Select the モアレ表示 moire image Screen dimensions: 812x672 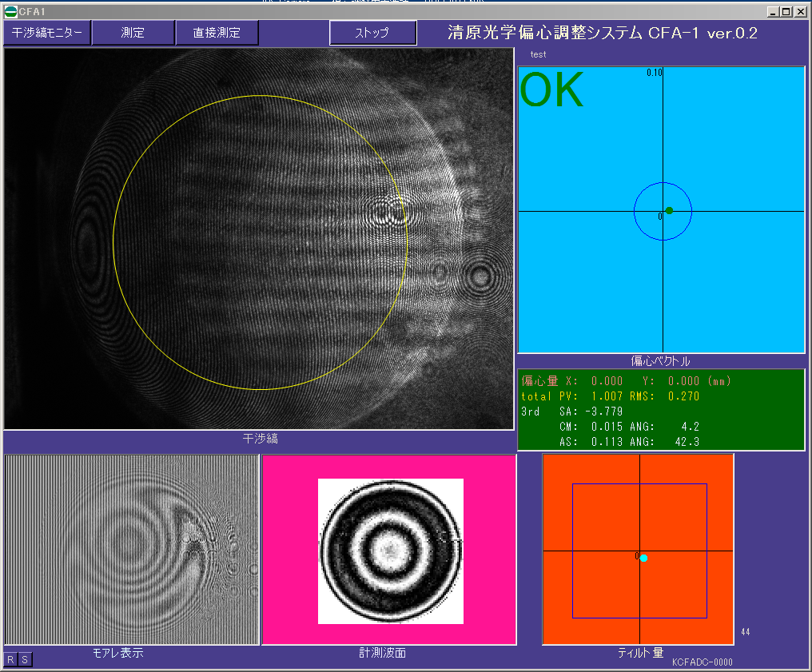[x=132, y=549]
